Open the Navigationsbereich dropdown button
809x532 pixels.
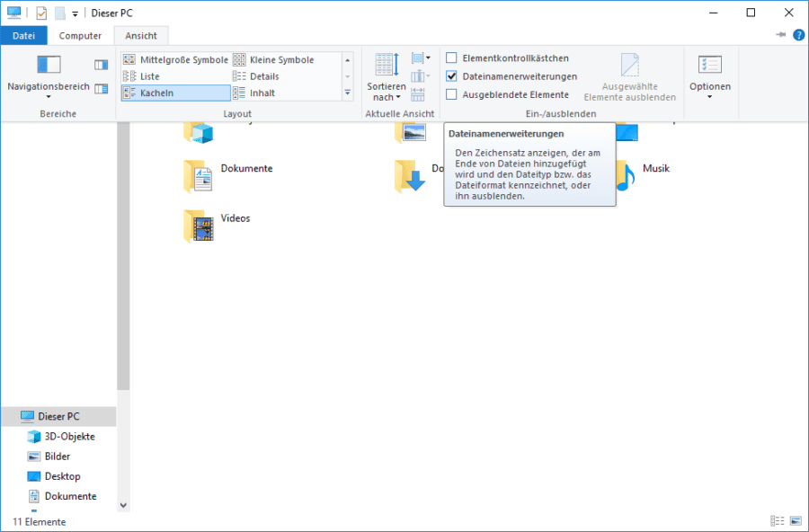[49, 77]
